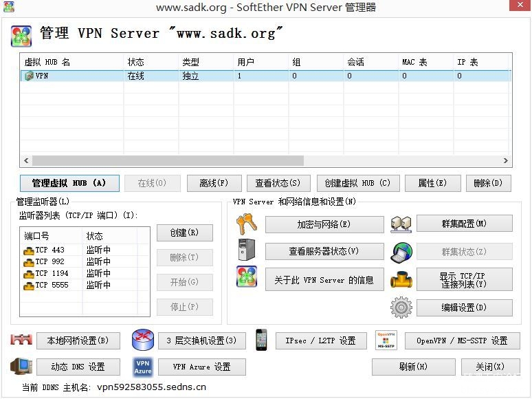532x399 pixels.
Task: Click hub list scroll left arrow
Action: (26, 160)
